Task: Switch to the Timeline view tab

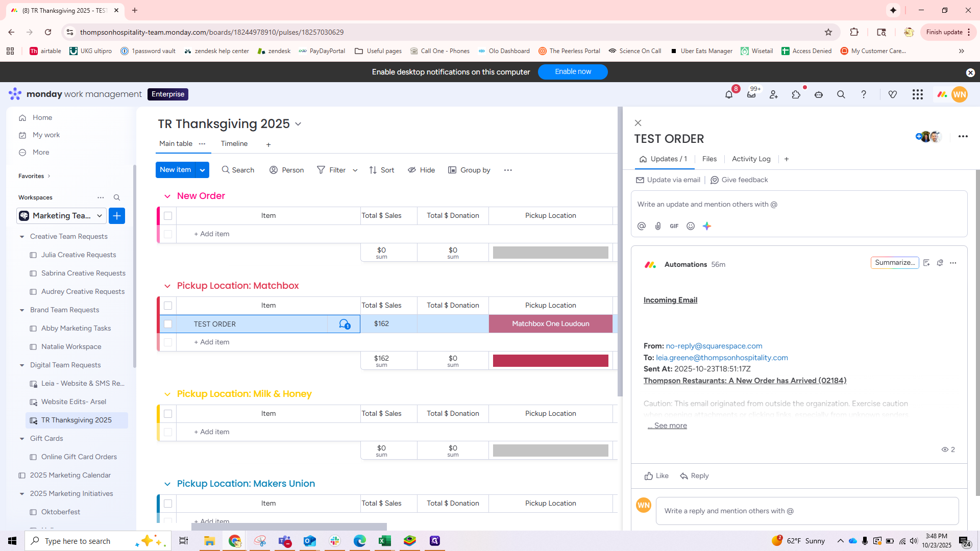Action: (234, 144)
